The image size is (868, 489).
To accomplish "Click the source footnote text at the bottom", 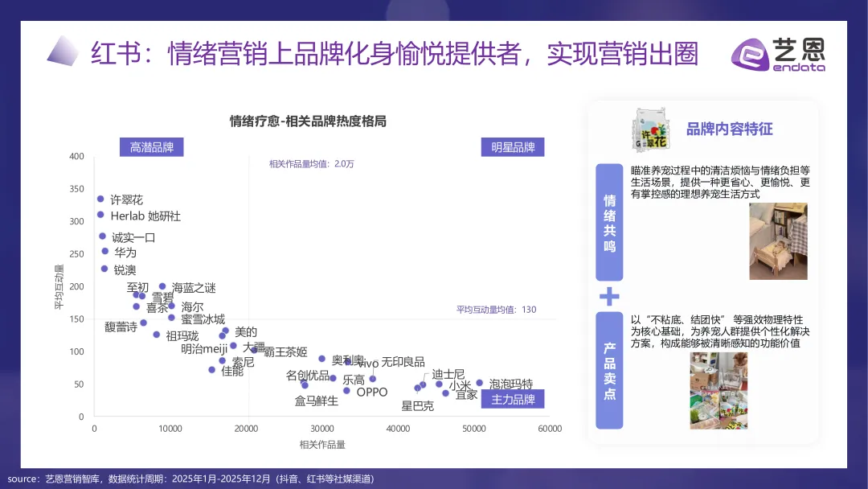I will (190, 479).
